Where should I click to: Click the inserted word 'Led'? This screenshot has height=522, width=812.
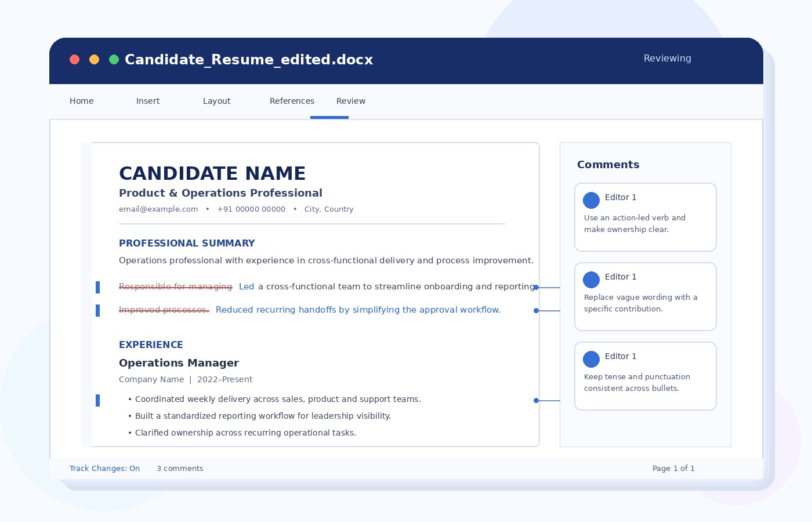(x=246, y=287)
